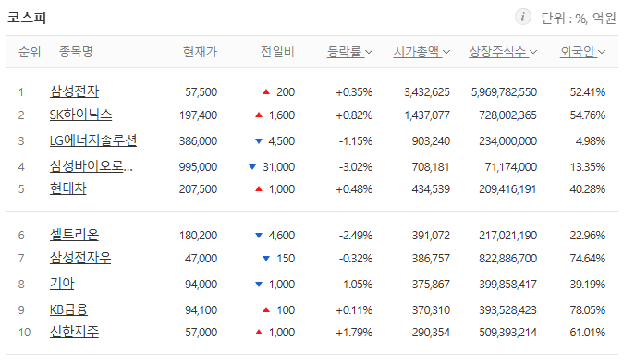The height and width of the screenshot is (364, 635).
Task: Open the 삼성전자 stock link
Action: point(74,91)
